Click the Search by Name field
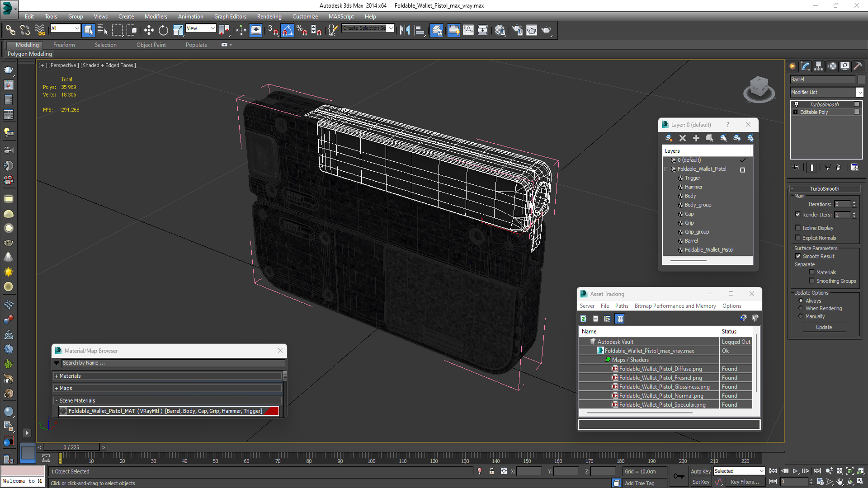868x488 pixels. (174, 363)
